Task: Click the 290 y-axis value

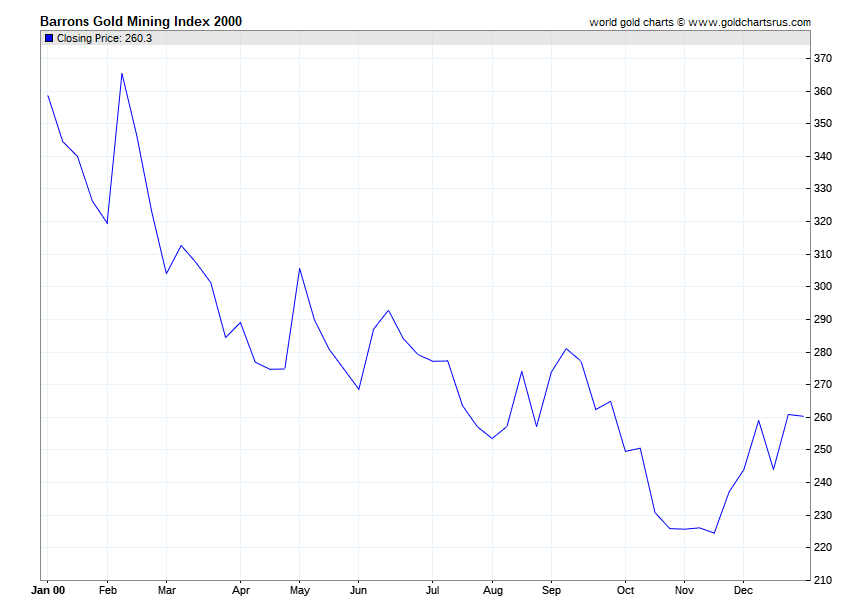Action: [x=823, y=319]
